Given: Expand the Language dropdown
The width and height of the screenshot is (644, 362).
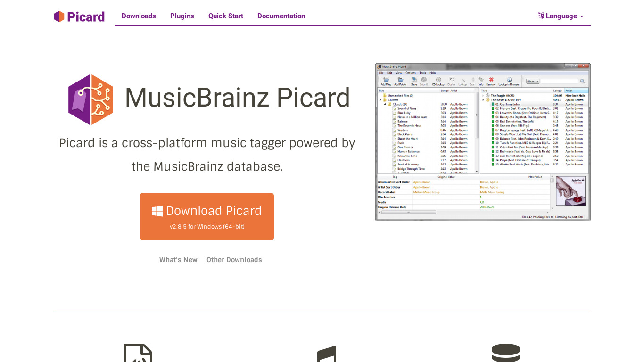Looking at the screenshot, I should point(561,16).
